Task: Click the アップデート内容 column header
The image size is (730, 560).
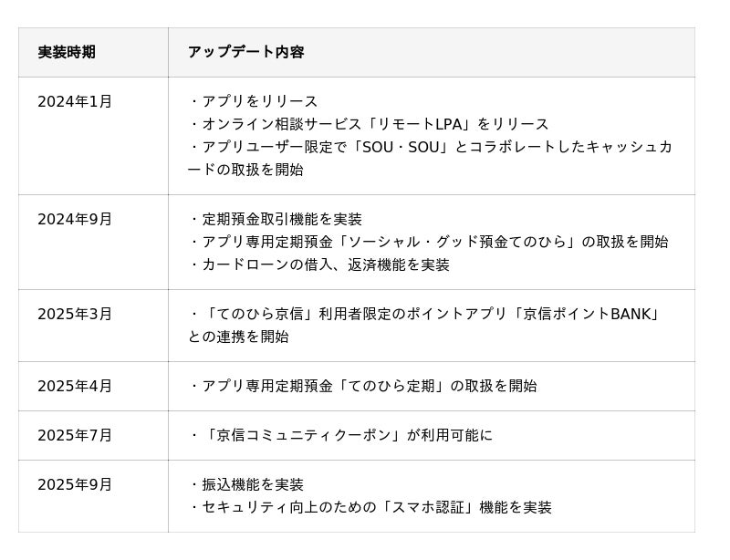Action: click(245, 52)
